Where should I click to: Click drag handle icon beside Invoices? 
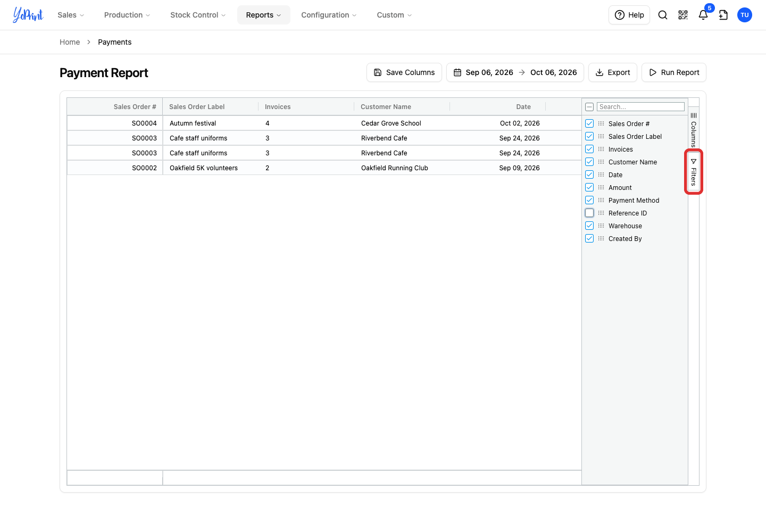(x=601, y=149)
